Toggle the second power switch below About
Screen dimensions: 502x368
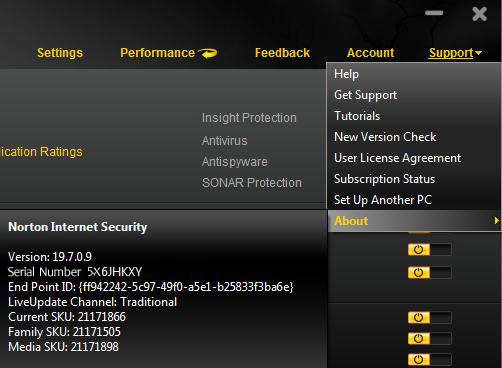coord(430,273)
